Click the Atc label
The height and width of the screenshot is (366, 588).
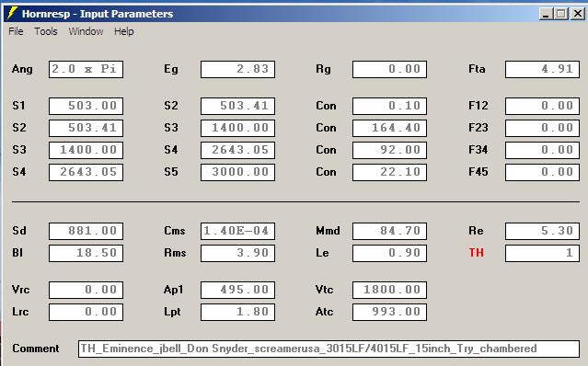coord(325,312)
